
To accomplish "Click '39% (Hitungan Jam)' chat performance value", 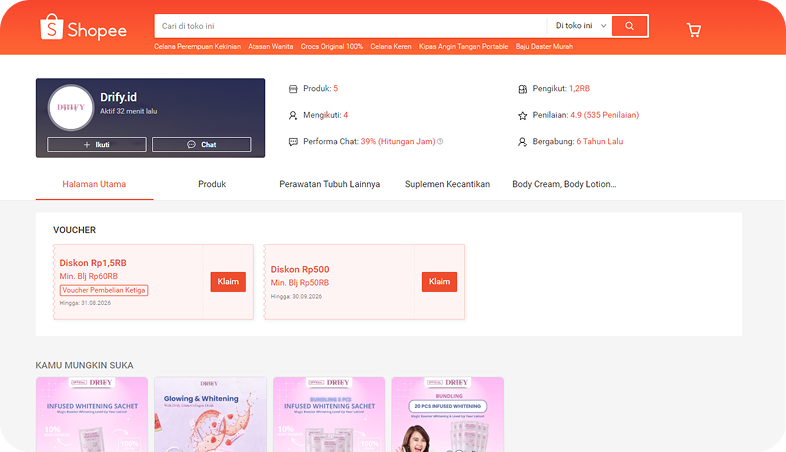I will pyautogui.click(x=398, y=141).
